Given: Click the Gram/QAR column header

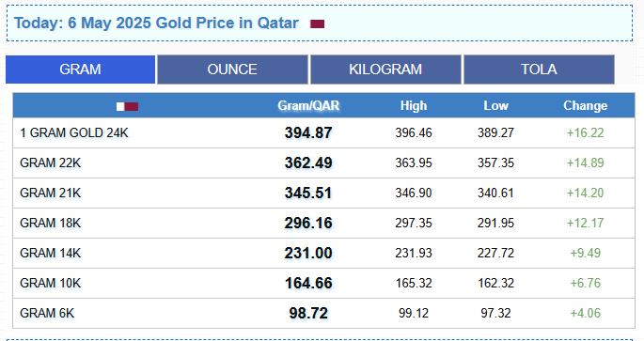Looking at the screenshot, I should [x=308, y=106].
